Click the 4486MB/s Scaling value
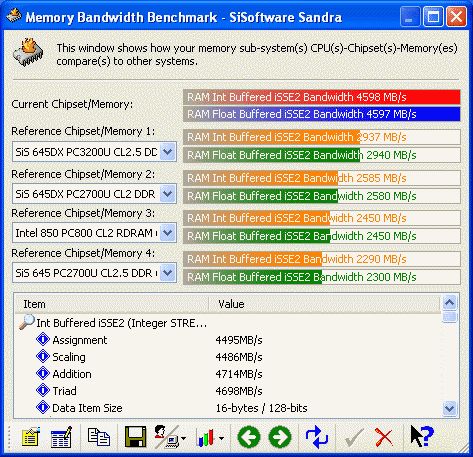The width and height of the screenshot is (473, 457). [239, 357]
